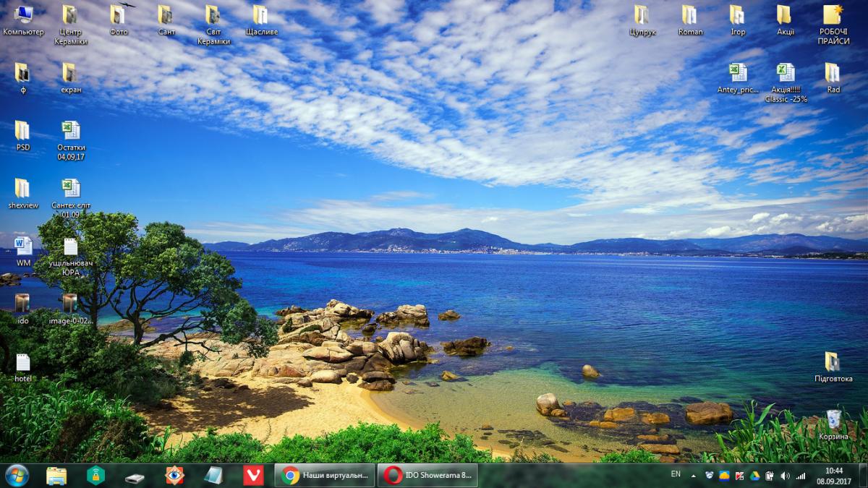Screen dimensions: 868x488
Task: Open Windows Explorer from the taskbar
Action: [56, 475]
